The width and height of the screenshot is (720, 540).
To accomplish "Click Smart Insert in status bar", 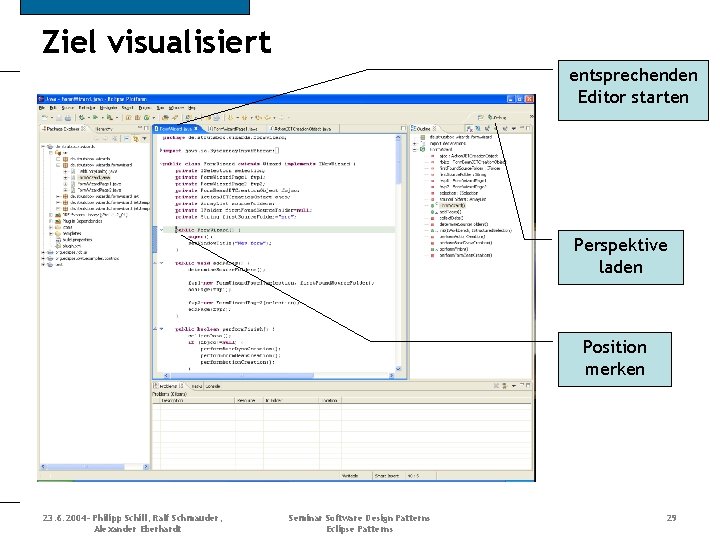I will point(387,476).
